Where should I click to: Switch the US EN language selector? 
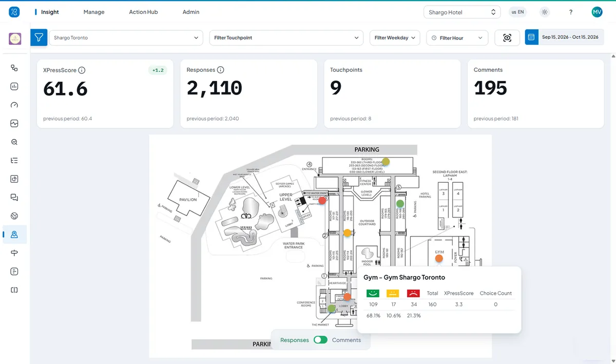point(518,12)
